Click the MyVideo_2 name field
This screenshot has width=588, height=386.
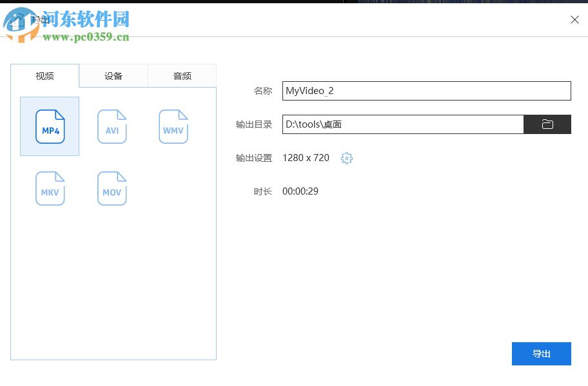click(x=426, y=90)
